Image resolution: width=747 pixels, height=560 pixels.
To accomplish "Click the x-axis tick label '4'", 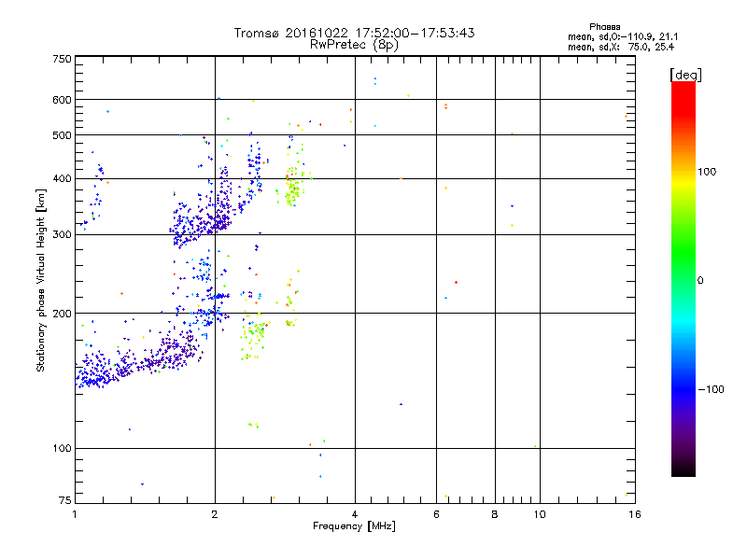I will pyautogui.click(x=355, y=514).
